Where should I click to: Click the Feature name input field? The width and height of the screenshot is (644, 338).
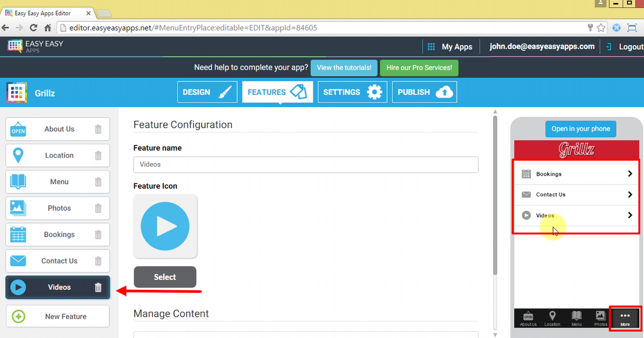click(x=305, y=165)
